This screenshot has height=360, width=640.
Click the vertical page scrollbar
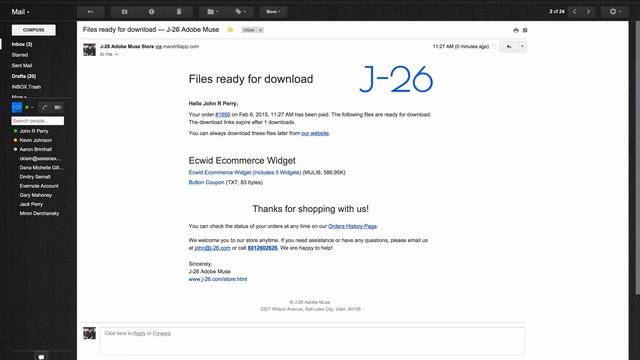pos(638,157)
